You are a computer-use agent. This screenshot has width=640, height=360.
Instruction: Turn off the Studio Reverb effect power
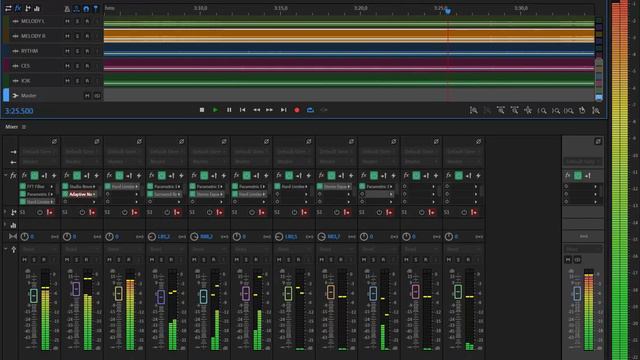pyautogui.click(x=65, y=187)
